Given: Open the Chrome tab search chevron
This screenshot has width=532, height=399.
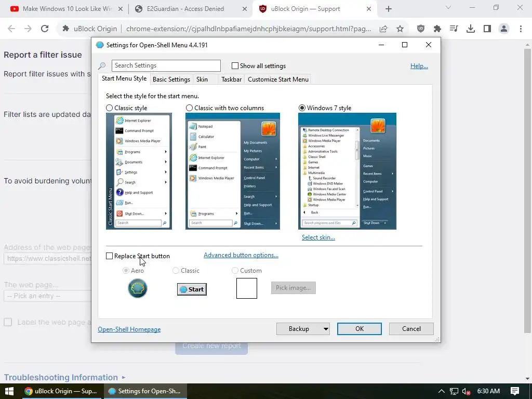Looking at the screenshot, I should point(448,7).
